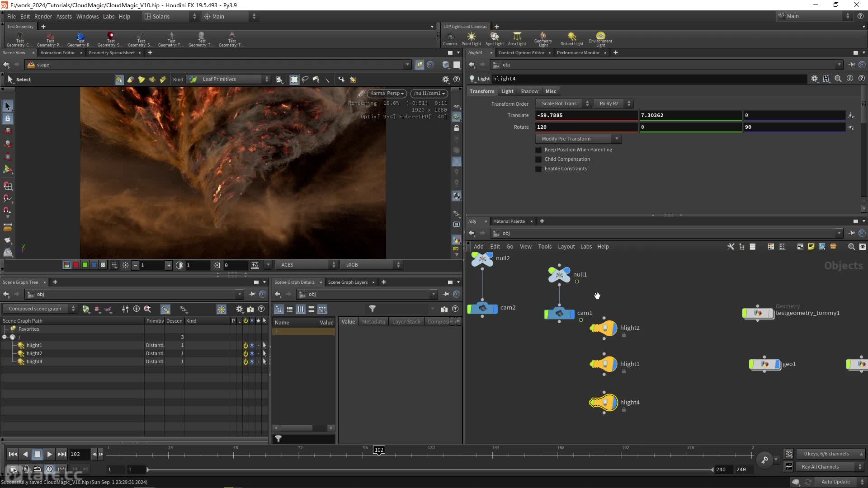Stop timeline playback
The image size is (868, 488).
click(x=38, y=454)
